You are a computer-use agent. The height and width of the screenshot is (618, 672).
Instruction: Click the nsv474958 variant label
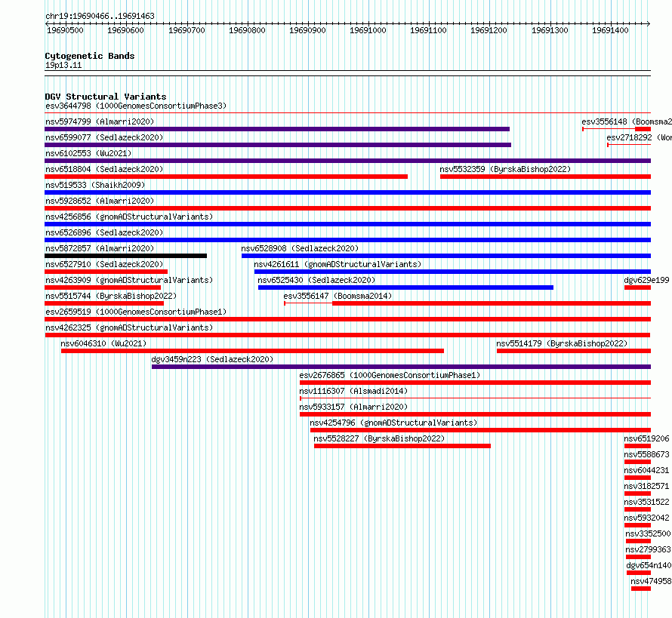pos(651,581)
